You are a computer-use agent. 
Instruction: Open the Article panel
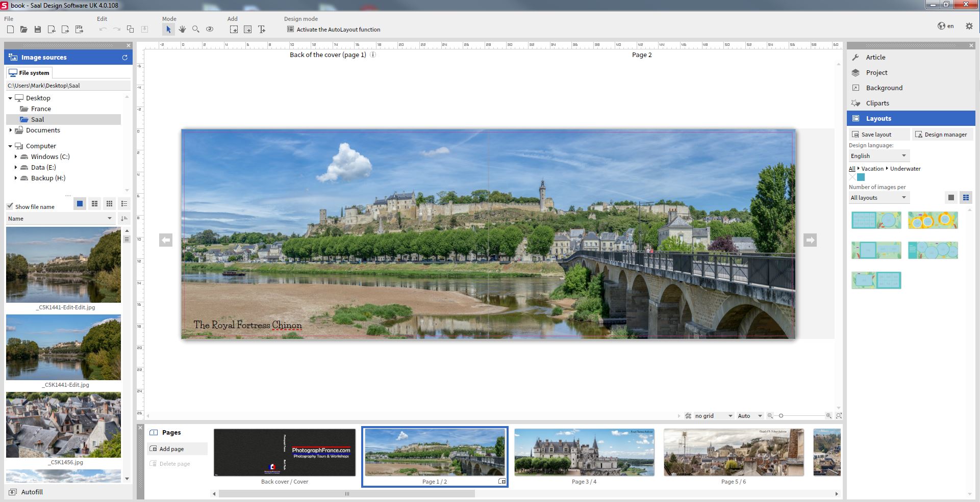click(x=911, y=58)
